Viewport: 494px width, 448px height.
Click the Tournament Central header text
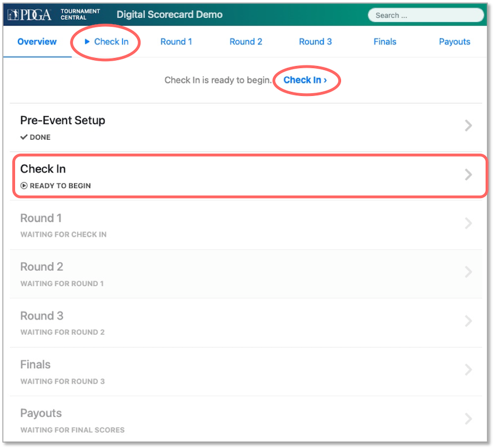[80, 14]
